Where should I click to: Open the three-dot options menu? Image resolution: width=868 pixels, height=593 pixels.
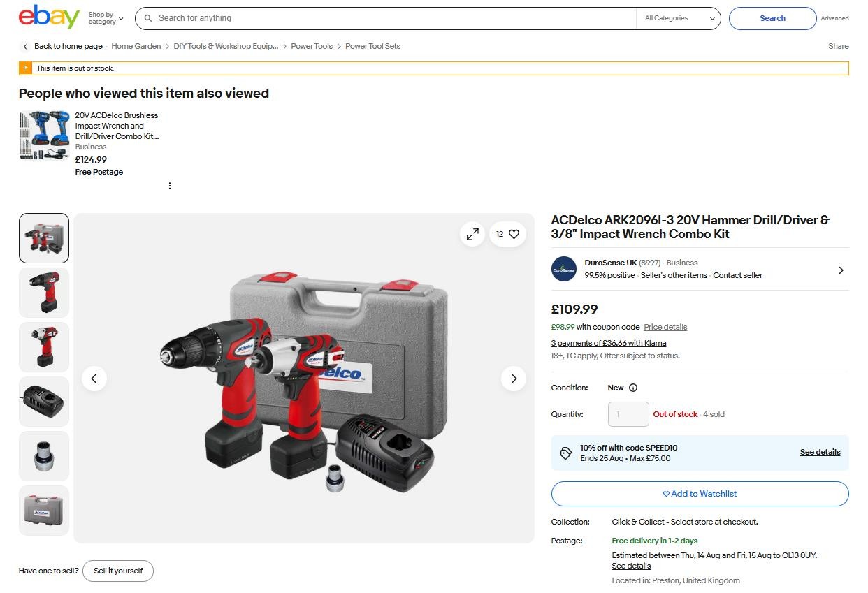170,186
